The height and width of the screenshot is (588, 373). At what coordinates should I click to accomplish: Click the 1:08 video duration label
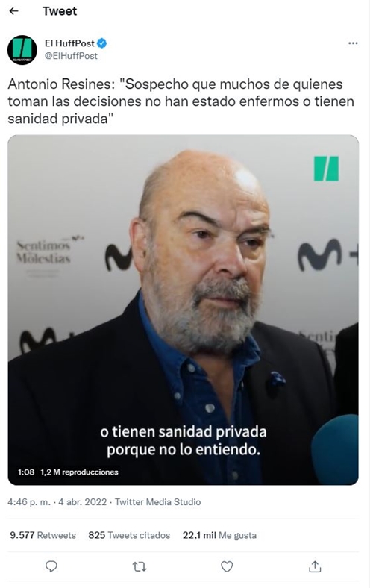click(26, 472)
